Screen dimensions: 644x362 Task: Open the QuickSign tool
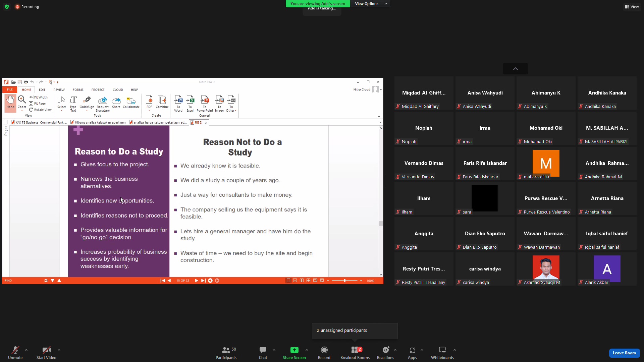tap(87, 103)
